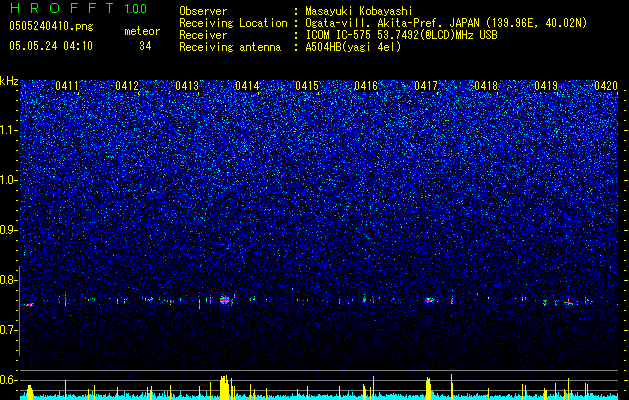This screenshot has height=400, width=629.
Task: Click the 0419 time marker
Action: (x=546, y=86)
